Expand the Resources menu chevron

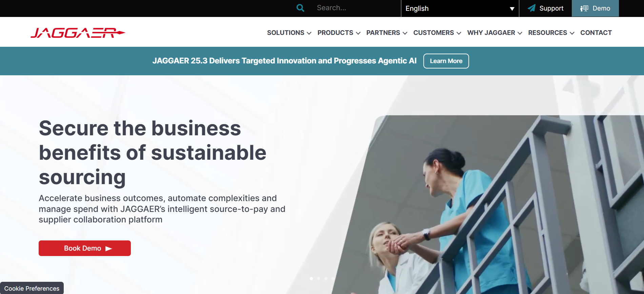(572, 33)
